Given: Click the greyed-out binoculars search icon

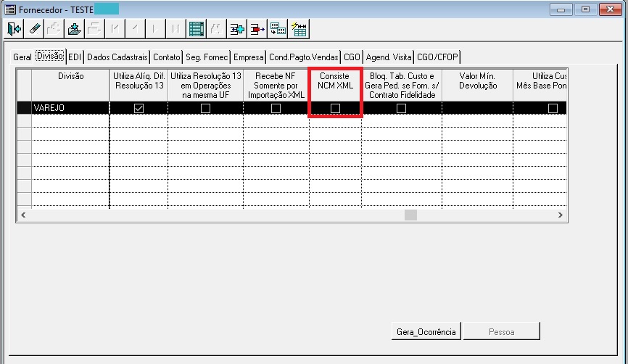Looking at the screenshot, I should tap(216, 29).
